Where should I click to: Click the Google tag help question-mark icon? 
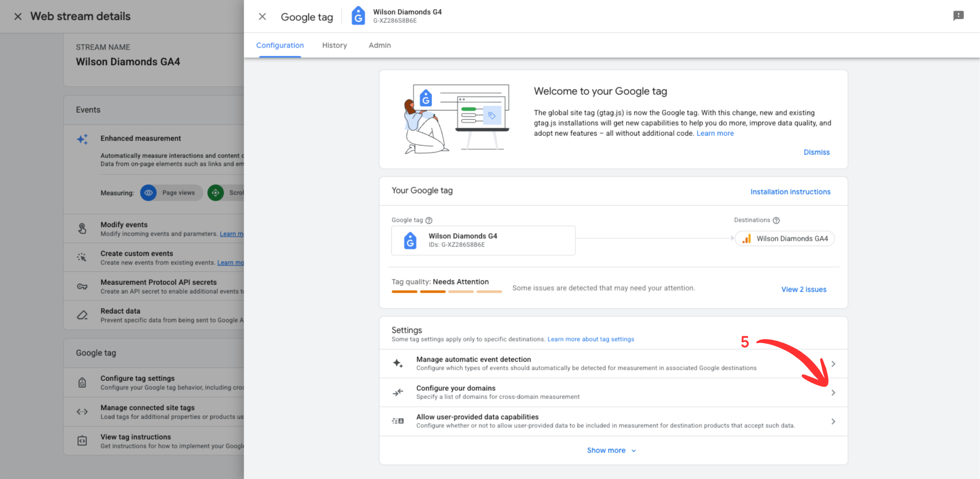coord(429,220)
